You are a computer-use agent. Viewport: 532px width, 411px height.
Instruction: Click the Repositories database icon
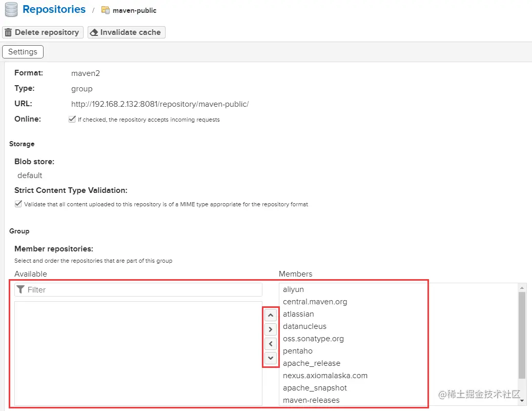click(11, 9)
